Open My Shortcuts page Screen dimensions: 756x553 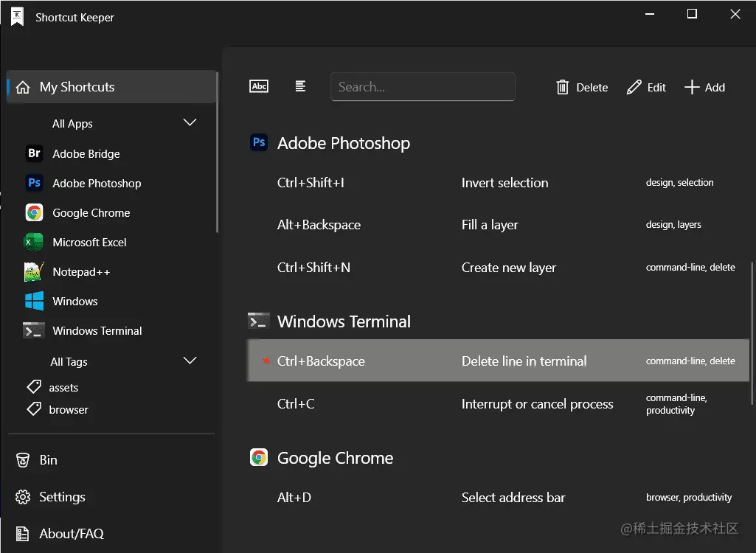click(111, 87)
